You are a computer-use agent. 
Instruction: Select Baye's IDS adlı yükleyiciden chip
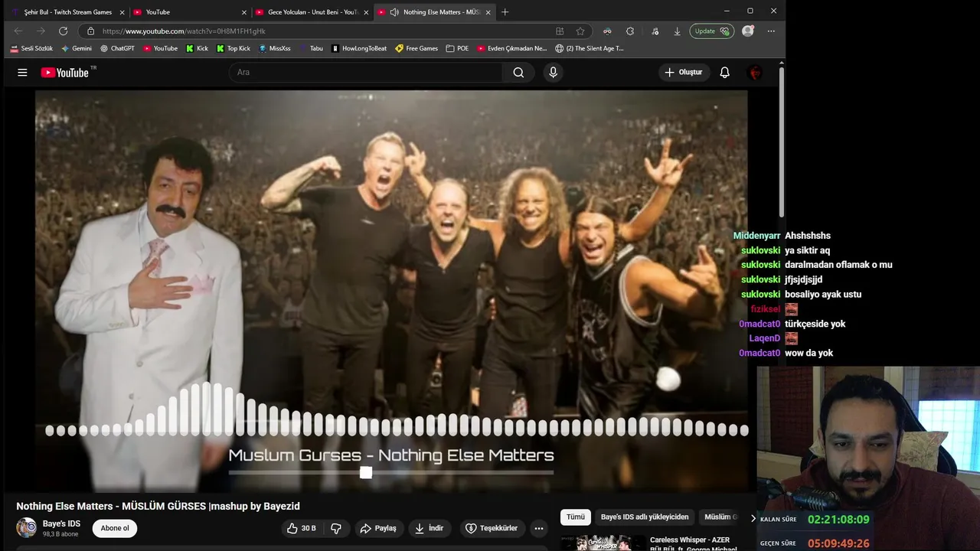pos(645,517)
